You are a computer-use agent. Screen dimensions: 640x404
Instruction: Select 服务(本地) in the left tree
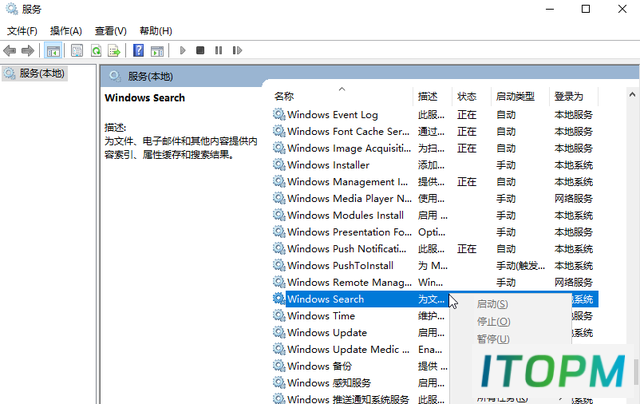pyautogui.click(x=34, y=73)
